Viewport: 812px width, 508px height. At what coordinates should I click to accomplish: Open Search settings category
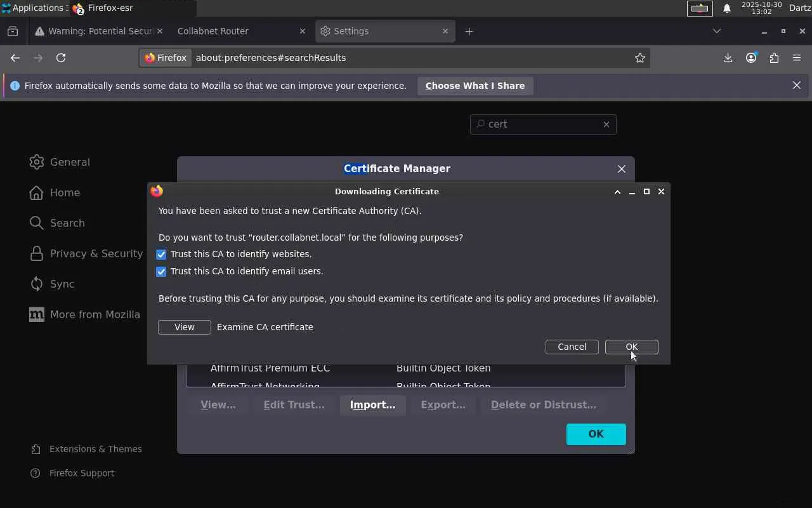[57, 223]
